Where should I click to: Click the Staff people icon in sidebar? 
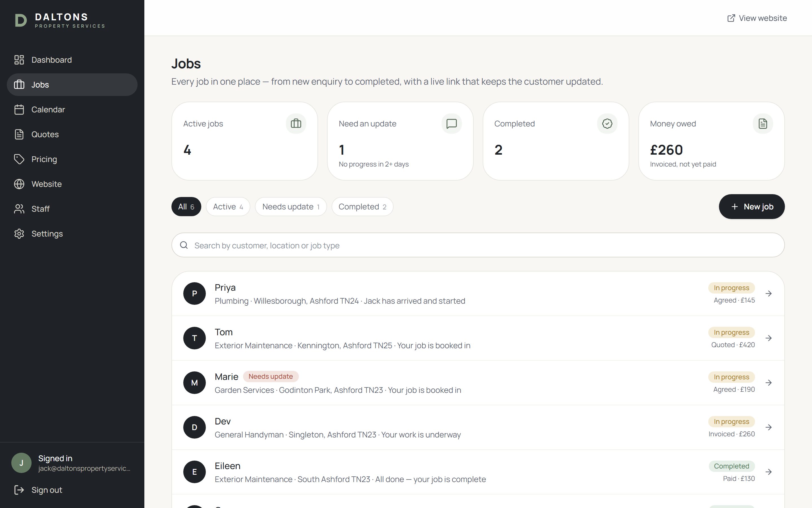point(19,209)
